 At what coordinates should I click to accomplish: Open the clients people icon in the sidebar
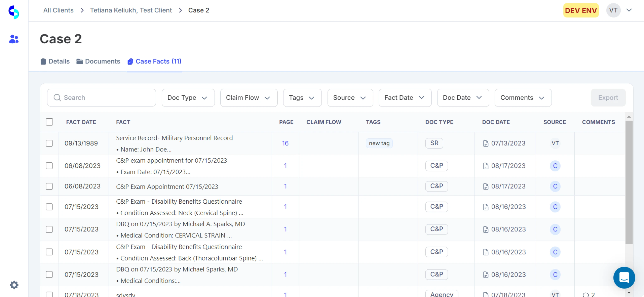(x=14, y=39)
